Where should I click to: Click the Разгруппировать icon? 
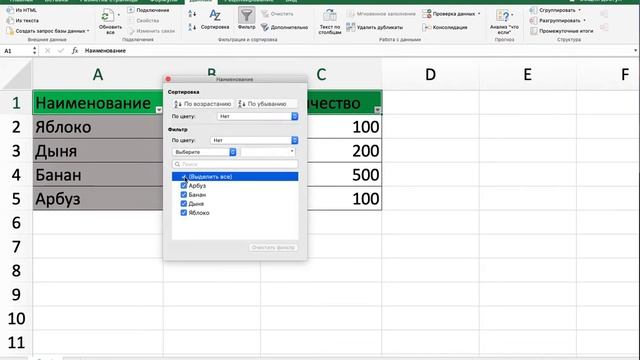[533, 20]
